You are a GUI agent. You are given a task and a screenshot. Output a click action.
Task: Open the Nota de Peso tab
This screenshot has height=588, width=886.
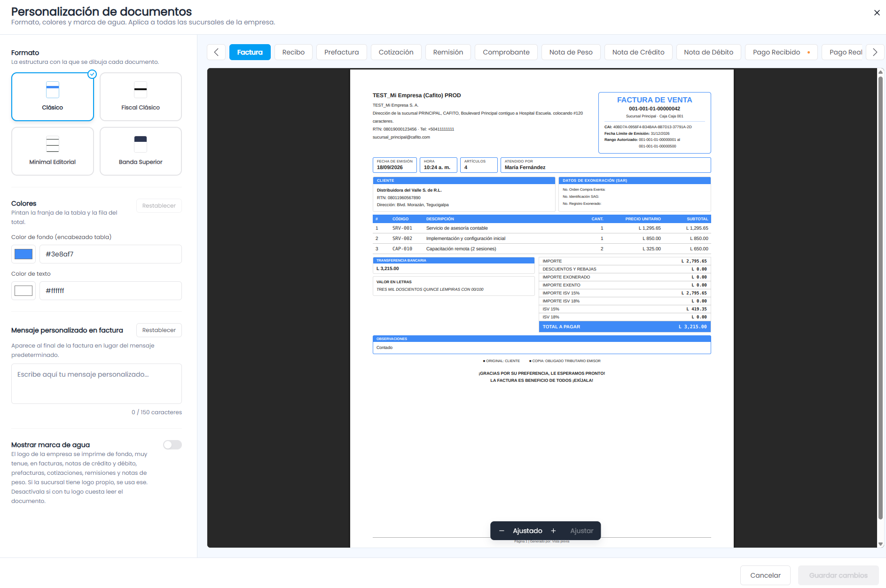[571, 52]
